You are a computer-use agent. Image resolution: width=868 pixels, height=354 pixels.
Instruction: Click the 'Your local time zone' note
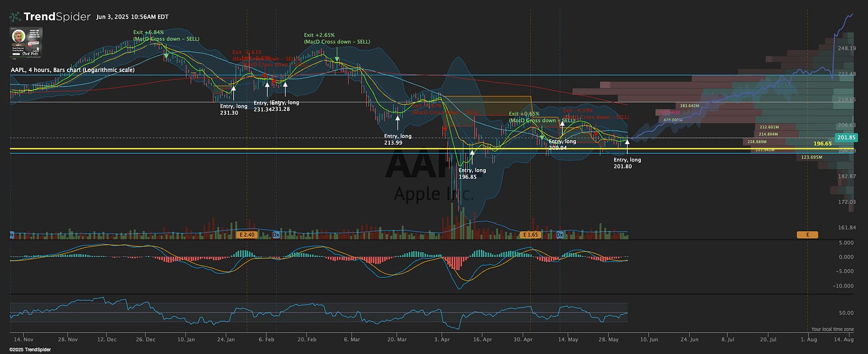pos(832,329)
